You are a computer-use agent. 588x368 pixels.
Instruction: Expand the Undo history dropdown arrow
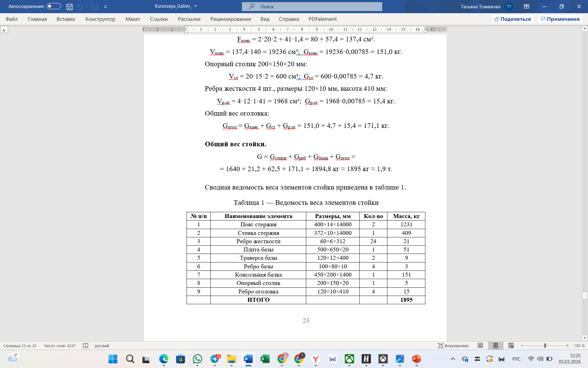87,6
